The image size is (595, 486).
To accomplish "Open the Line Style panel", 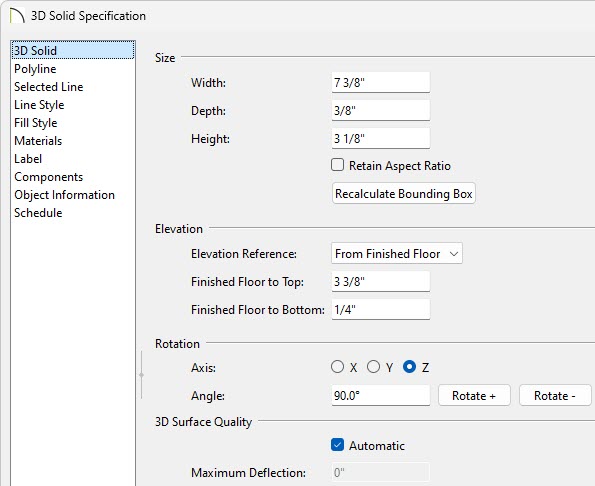I will click(39, 105).
